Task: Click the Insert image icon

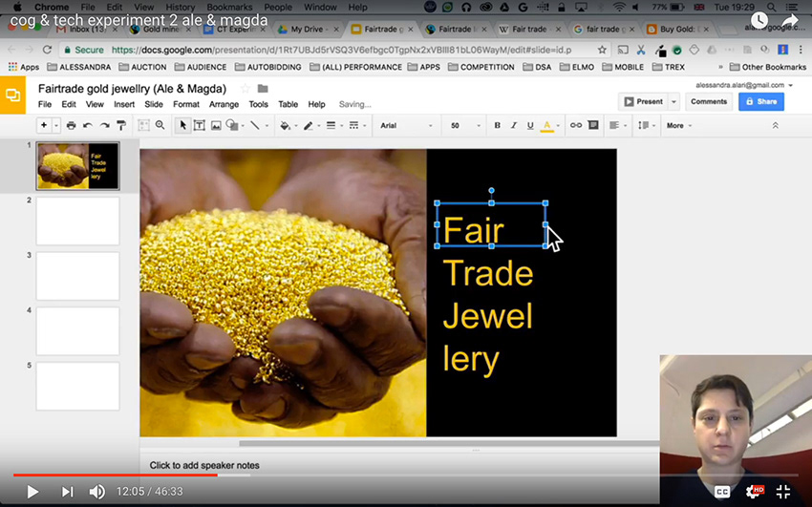Action: tap(216, 125)
